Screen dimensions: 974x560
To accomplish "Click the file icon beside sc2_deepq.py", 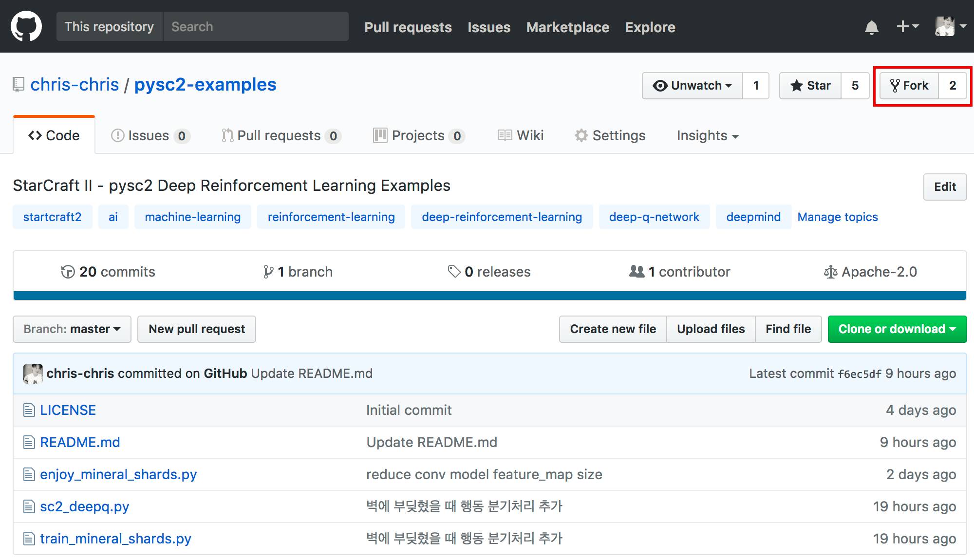I will coord(29,506).
